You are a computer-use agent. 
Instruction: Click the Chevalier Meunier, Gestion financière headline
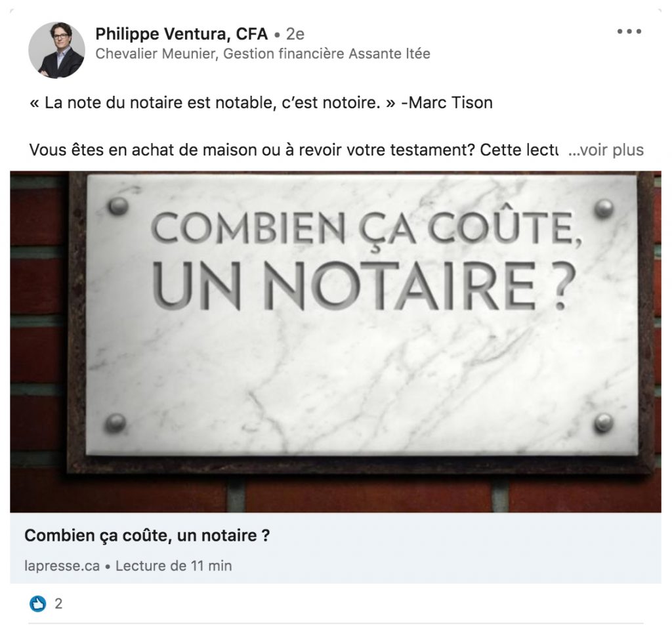[262, 54]
